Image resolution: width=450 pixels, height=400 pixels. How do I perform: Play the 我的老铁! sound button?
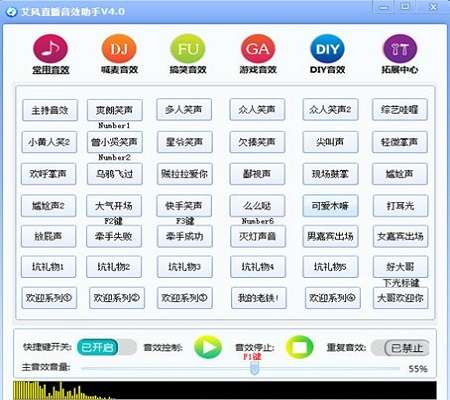click(x=259, y=298)
